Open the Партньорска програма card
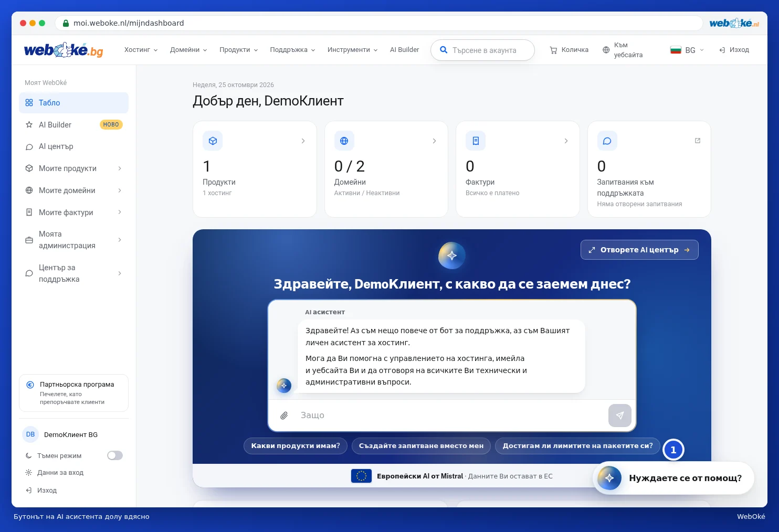779x532 pixels. (73, 393)
